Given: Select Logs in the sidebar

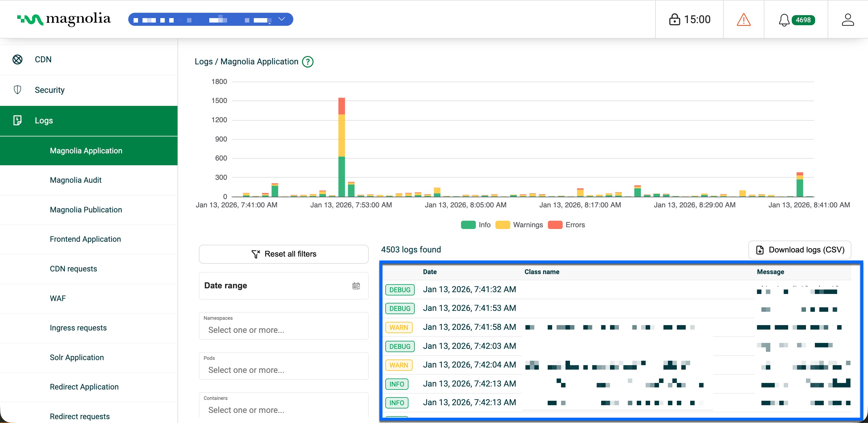Looking at the screenshot, I should [x=89, y=120].
